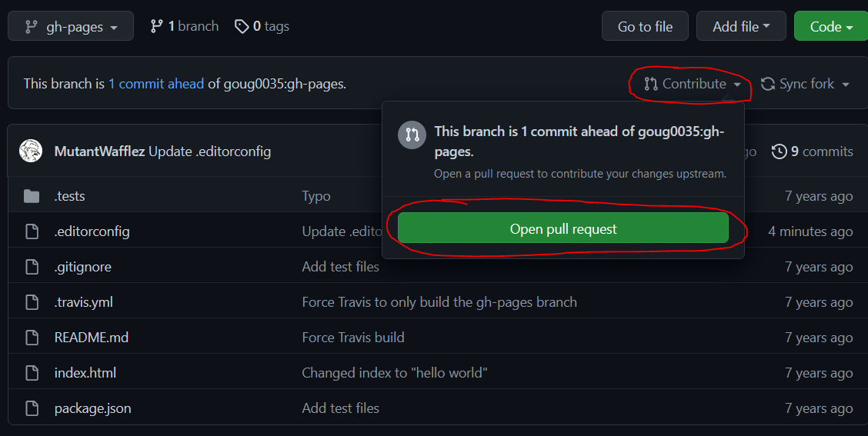Screen dimensions: 868x436
Task: Click the 1 branch link
Action: [x=185, y=26]
